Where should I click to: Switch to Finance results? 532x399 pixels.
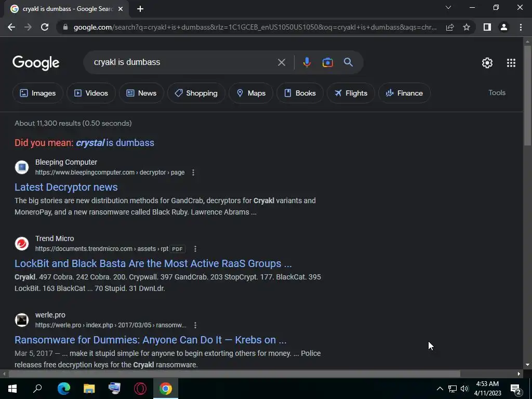404,93
